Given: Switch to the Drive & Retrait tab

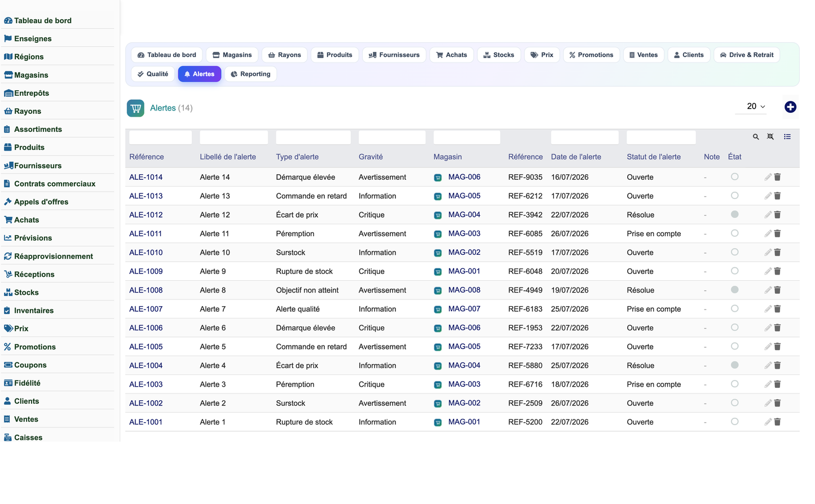Looking at the screenshot, I should click(747, 55).
